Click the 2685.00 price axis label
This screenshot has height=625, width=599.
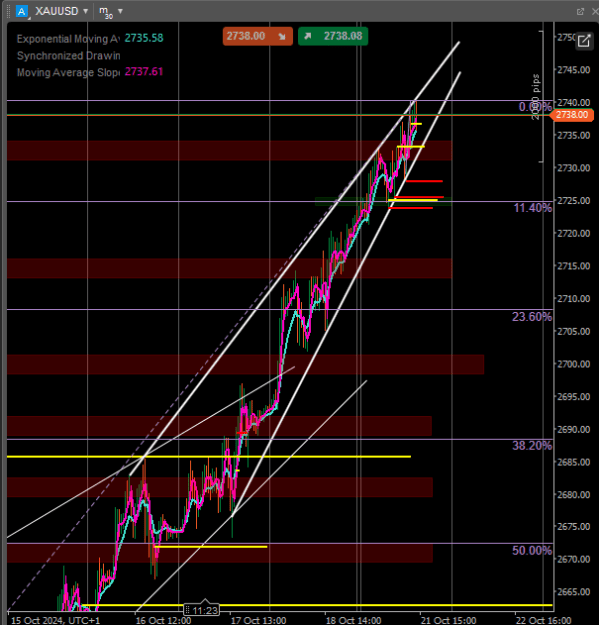tap(573, 462)
